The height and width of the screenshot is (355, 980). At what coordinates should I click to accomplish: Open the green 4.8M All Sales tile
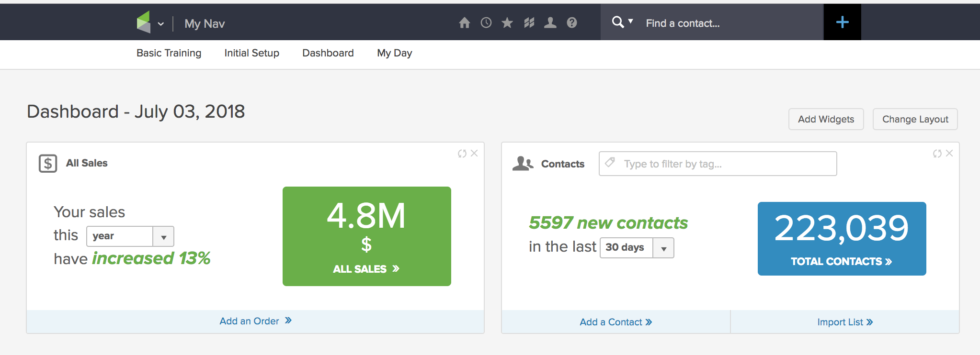coord(367,236)
